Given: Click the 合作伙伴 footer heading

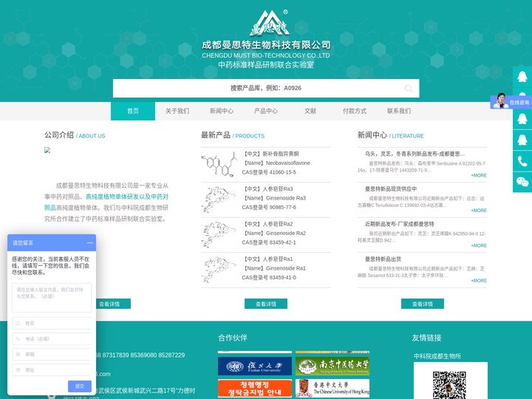Looking at the screenshot, I should tap(233, 338).
